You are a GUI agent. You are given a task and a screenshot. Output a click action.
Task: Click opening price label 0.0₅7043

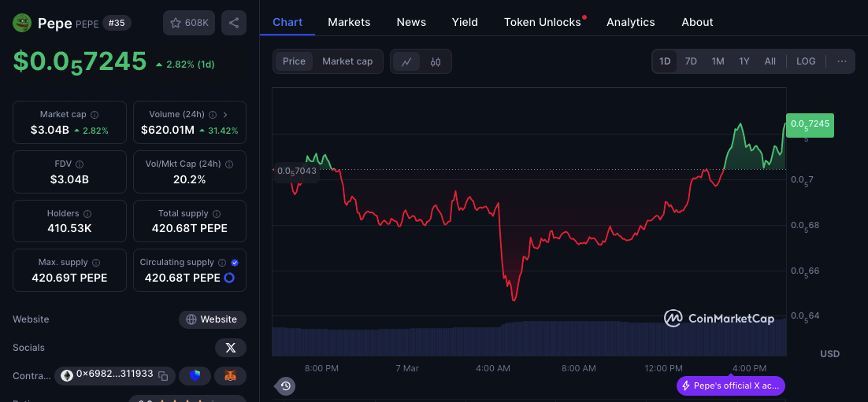[x=297, y=171]
